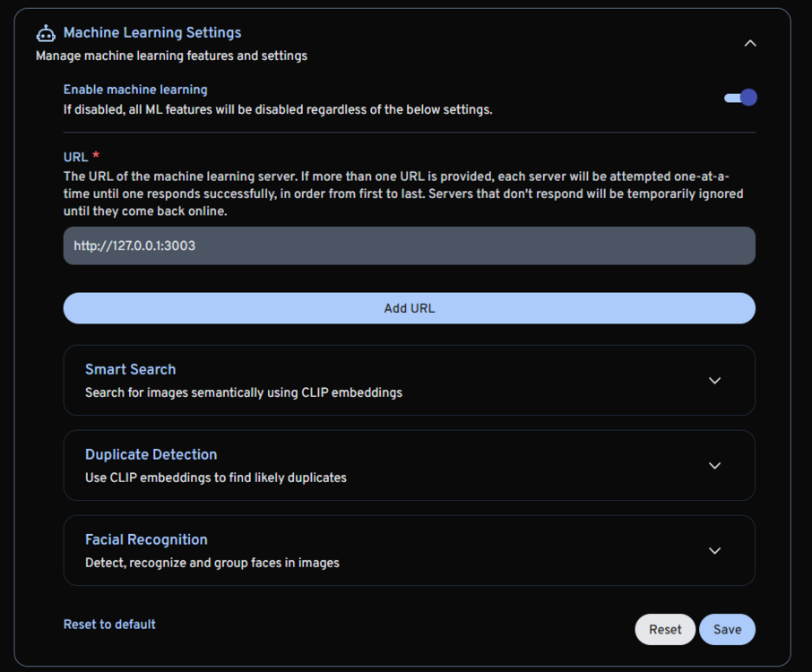This screenshot has width=812, height=672.
Task: Click 'Manage machine learning features and settings' subtitle
Action: (171, 56)
